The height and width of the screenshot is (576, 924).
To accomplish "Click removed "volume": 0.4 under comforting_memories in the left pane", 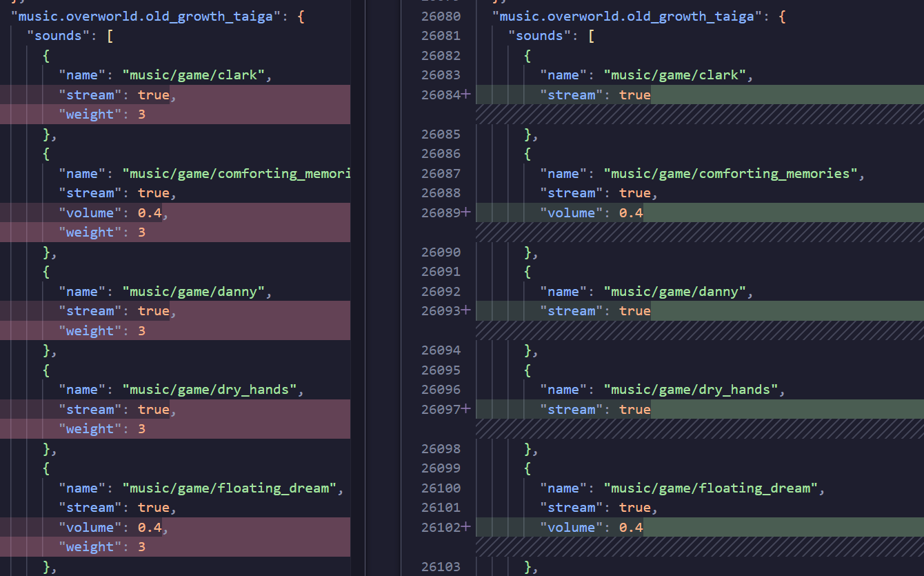I will tap(114, 212).
